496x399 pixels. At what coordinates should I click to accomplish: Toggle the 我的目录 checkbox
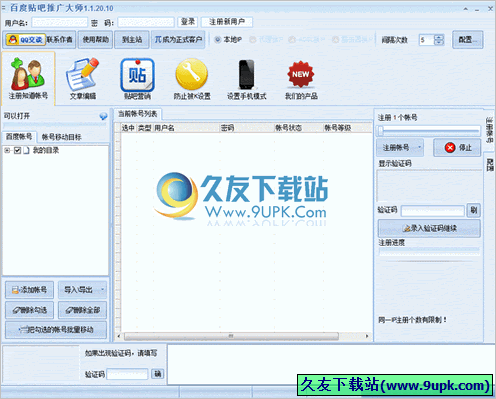[x=18, y=150]
